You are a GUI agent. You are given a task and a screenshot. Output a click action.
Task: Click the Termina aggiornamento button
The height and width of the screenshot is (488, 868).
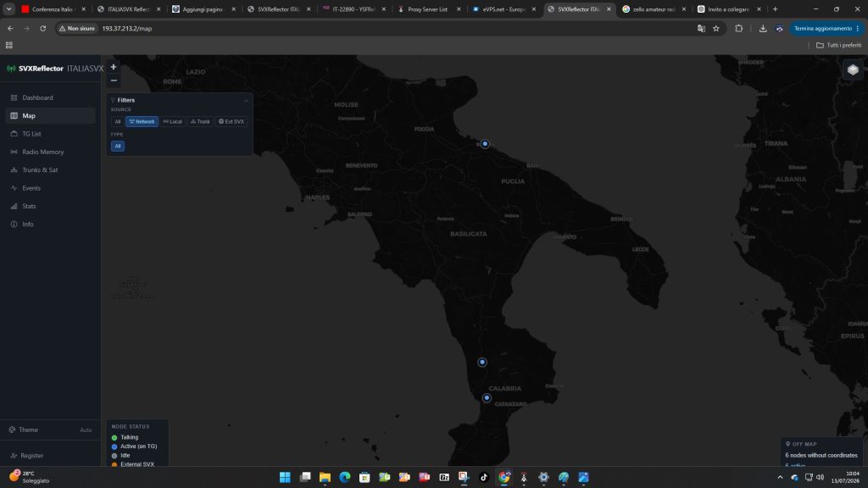826,28
